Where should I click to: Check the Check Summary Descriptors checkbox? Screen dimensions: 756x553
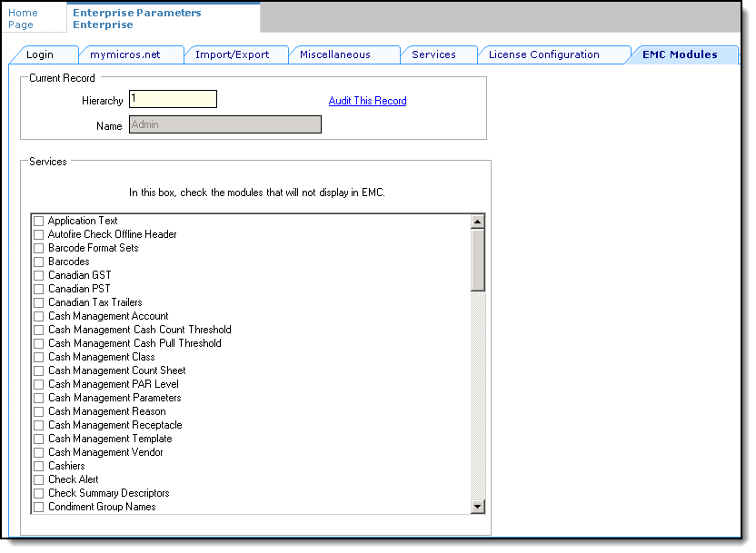[38, 493]
